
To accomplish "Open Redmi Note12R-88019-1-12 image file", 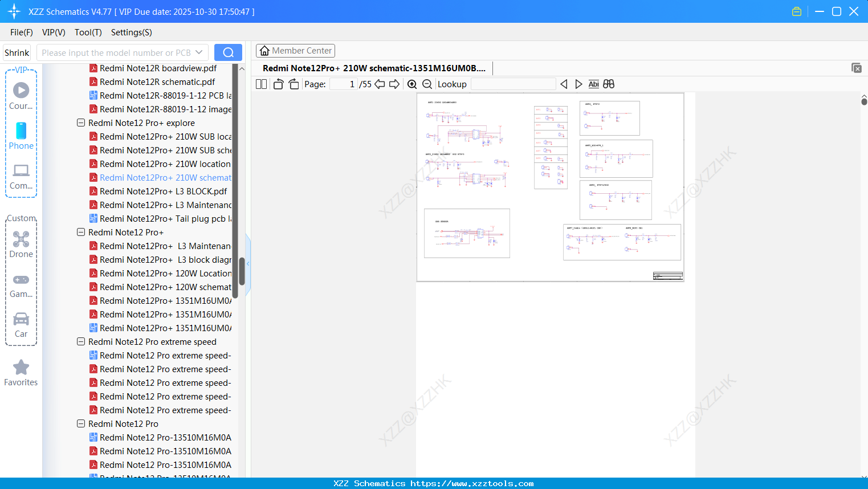I will pyautogui.click(x=161, y=109).
